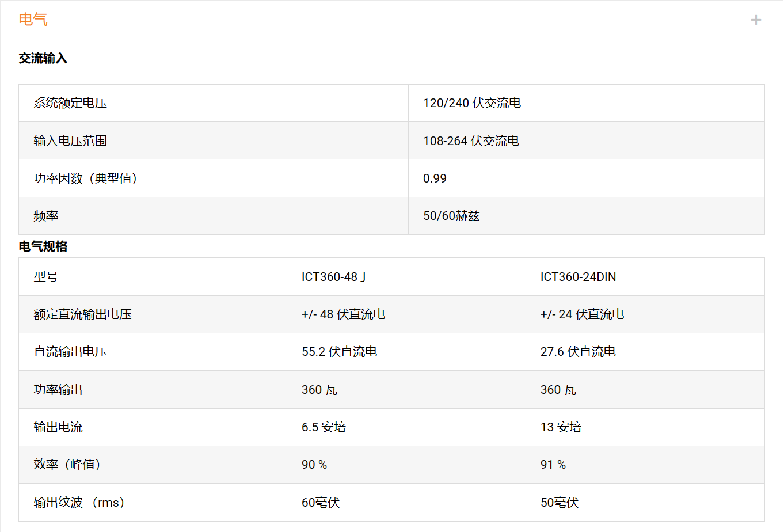Screen dimensions: 784x532
Task: Select the 108-264 伏交流电 value
Action: coord(471,141)
